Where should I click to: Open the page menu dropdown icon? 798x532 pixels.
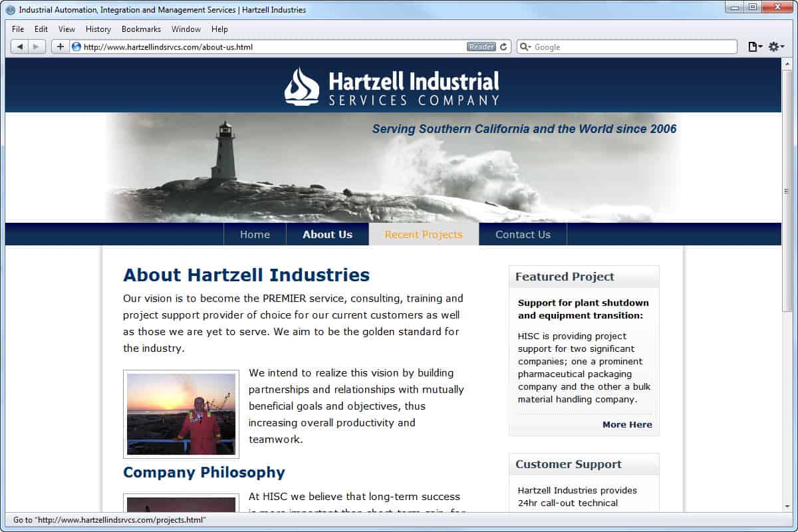(x=755, y=47)
